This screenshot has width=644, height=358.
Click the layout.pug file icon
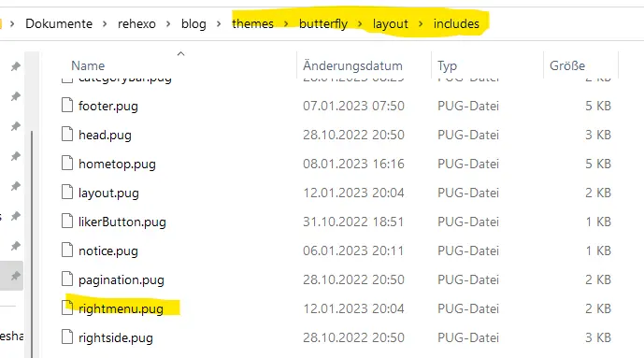(x=67, y=193)
